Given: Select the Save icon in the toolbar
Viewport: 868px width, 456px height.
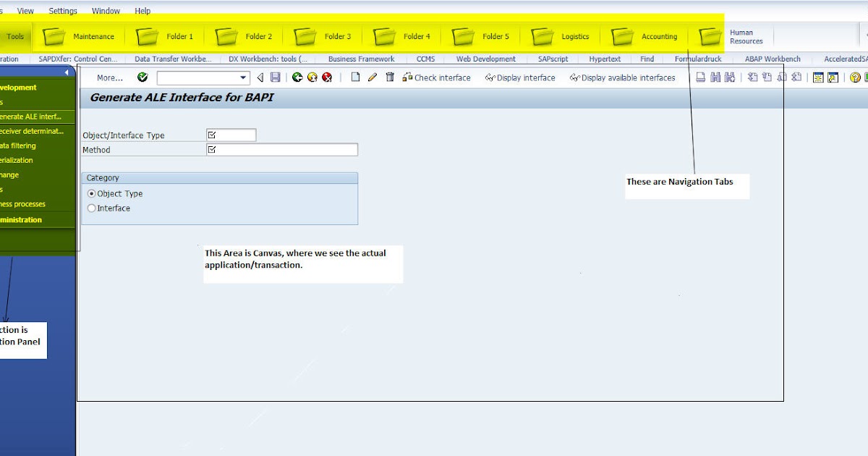Looking at the screenshot, I should pyautogui.click(x=276, y=77).
